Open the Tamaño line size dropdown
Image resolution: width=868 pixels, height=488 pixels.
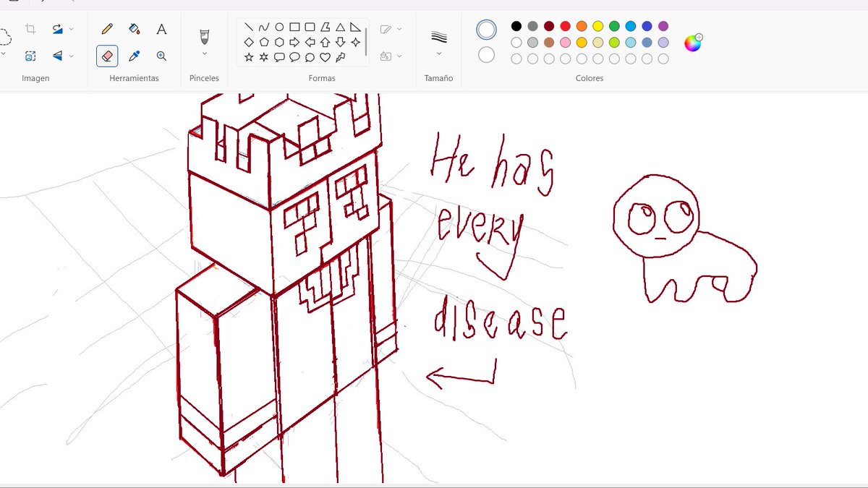click(439, 53)
